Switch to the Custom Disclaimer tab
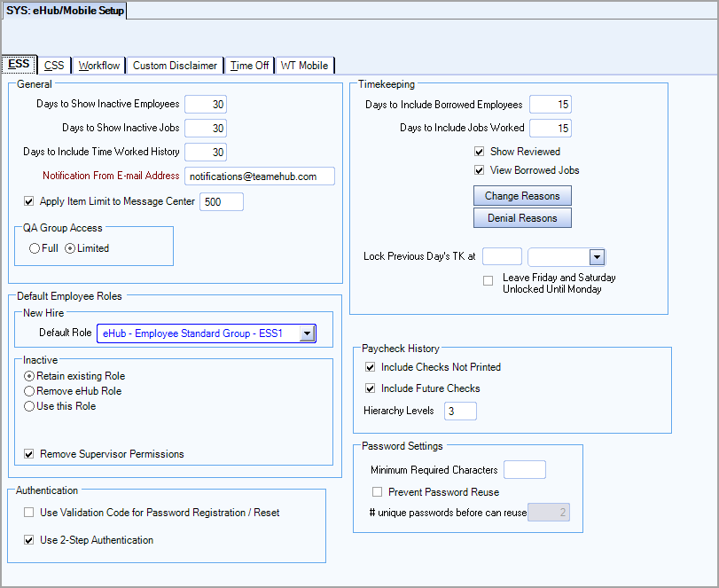Screen dimensions: 719x588 coord(176,65)
